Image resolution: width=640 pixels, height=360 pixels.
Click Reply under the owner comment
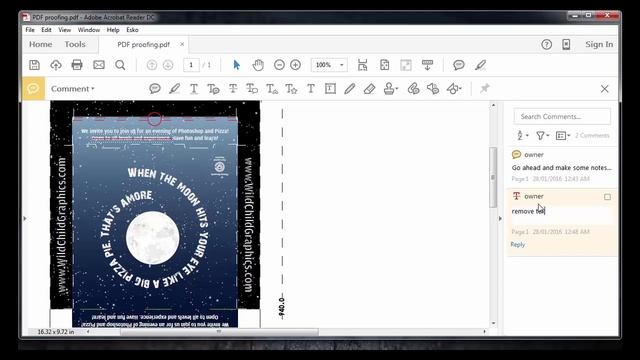coord(518,244)
